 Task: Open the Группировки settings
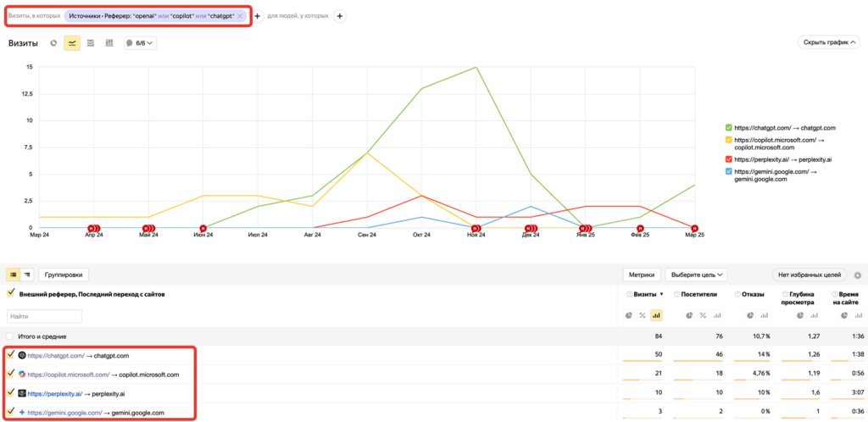tap(64, 275)
